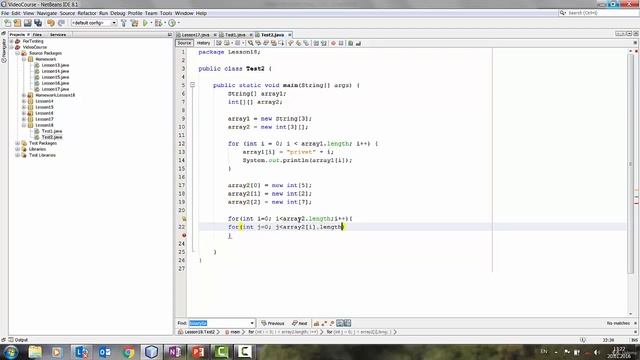640x360 pixels.
Task: Collapse main method fold on line 5
Action: pos(192,85)
